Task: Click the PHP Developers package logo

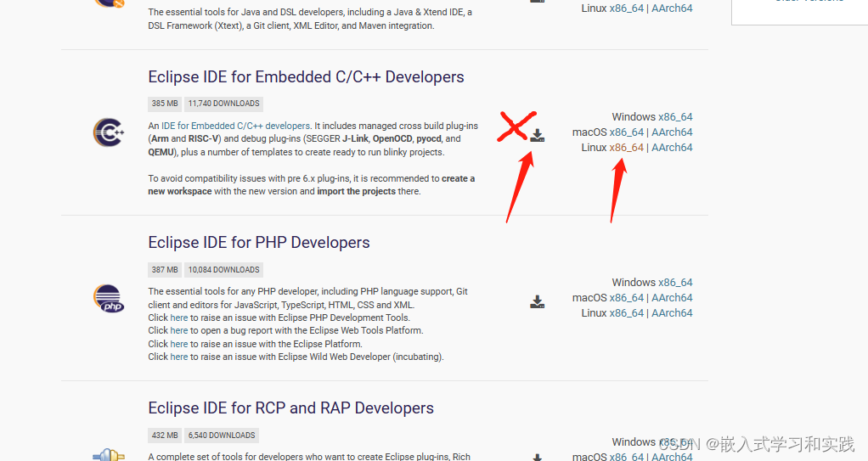Action: tap(109, 298)
